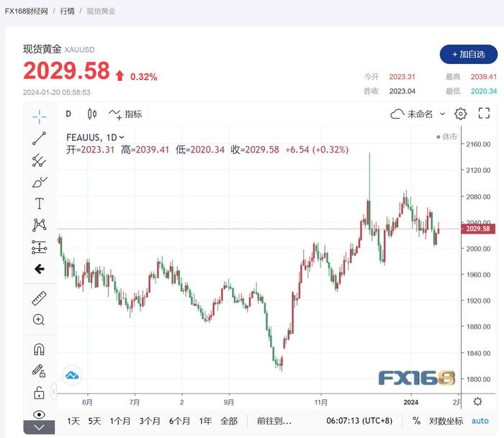Toggle magnet snap mode
504x438 pixels.
point(39,350)
